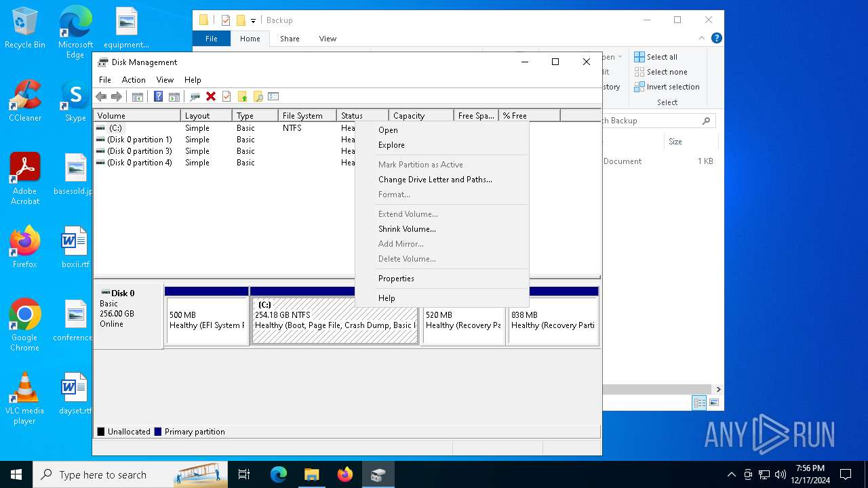This screenshot has width=868, height=488.
Task: Click Invert selection in the Backup ribbon
Action: click(x=667, y=87)
